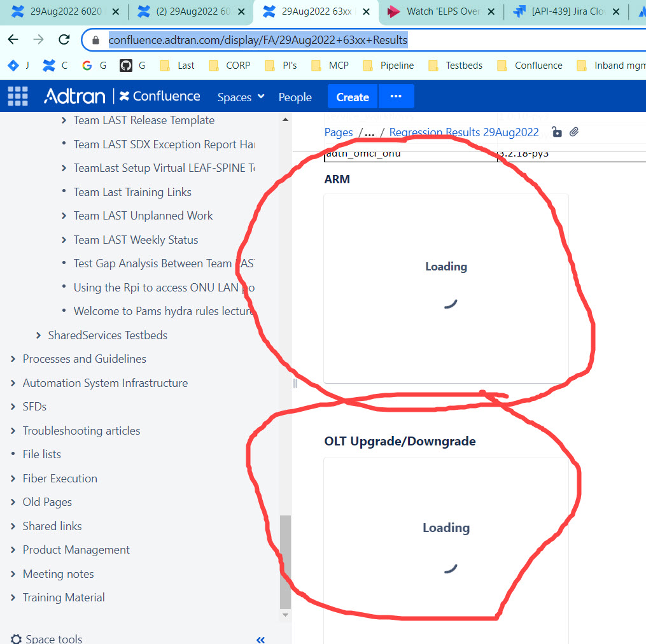The image size is (646, 644).
Task: Open page restrictions unlocked padlock icon
Action: [x=557, y=132]
